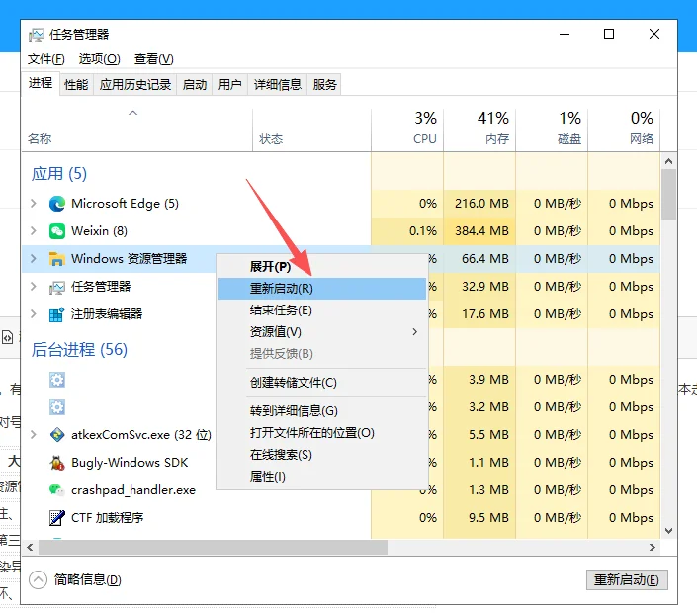Sort by the 网络 column header

tap(624, 129)
